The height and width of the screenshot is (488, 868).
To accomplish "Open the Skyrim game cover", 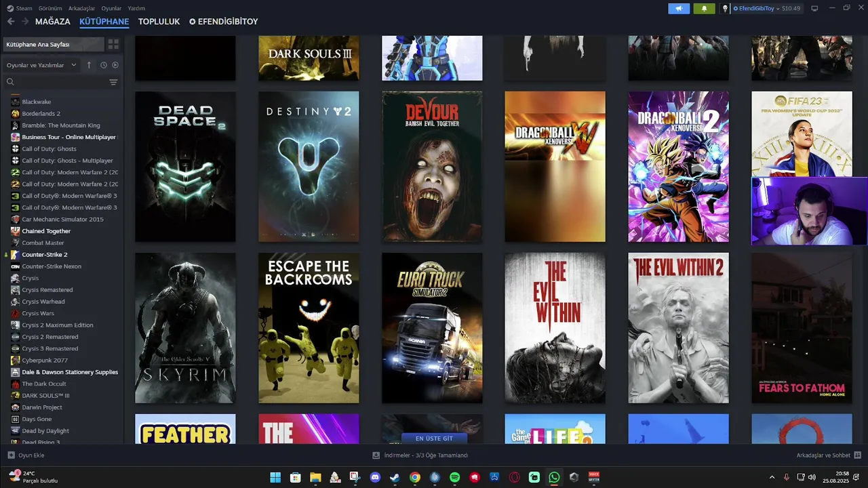I will 185,328.
